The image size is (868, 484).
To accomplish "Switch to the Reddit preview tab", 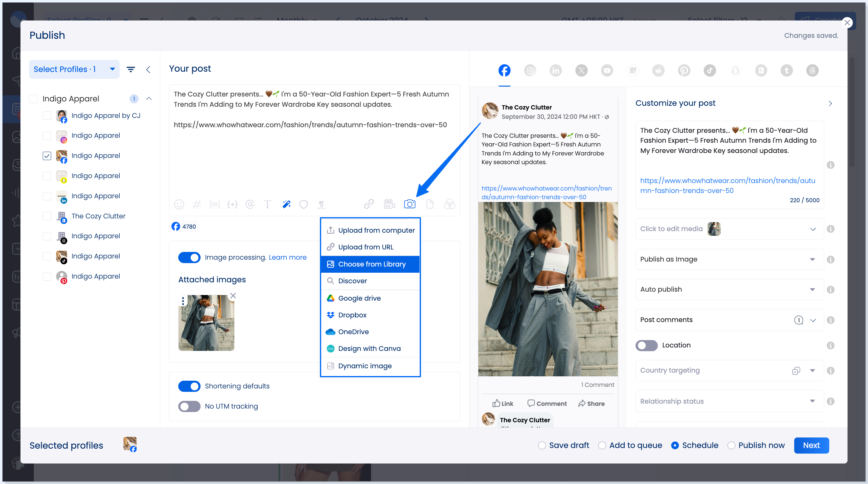I will click(658, 70).
